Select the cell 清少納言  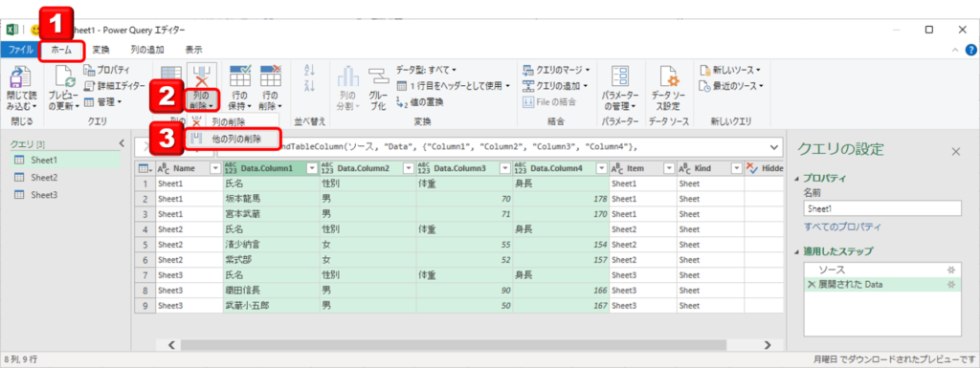pyautogui.click(x=271, y=245)
